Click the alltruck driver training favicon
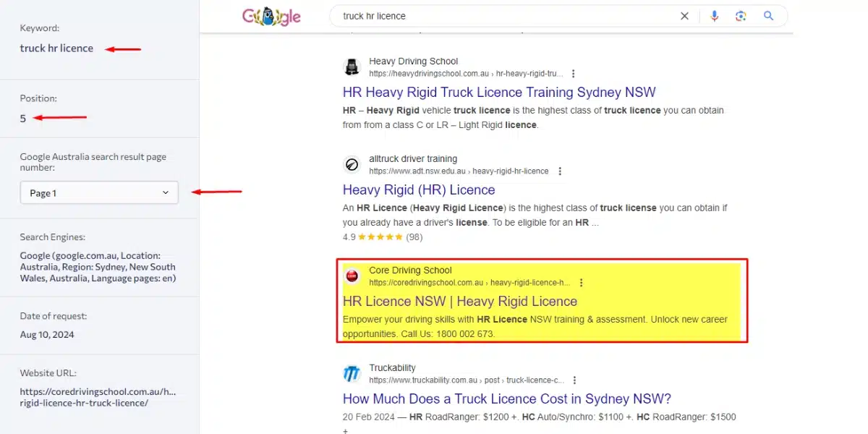 coord(352,165)
